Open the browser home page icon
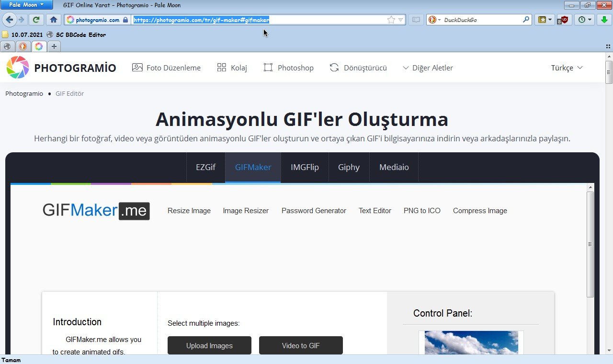613x364 pixels. [54, 20]
